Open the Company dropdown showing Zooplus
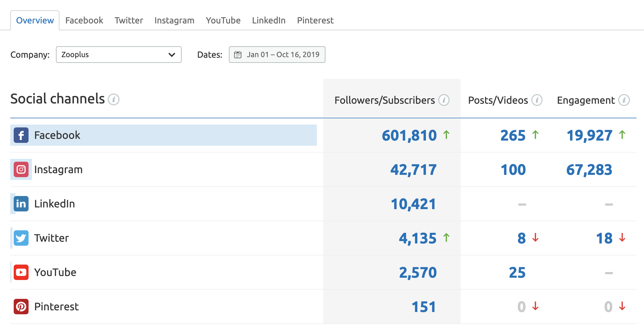 tap(119, 55)
